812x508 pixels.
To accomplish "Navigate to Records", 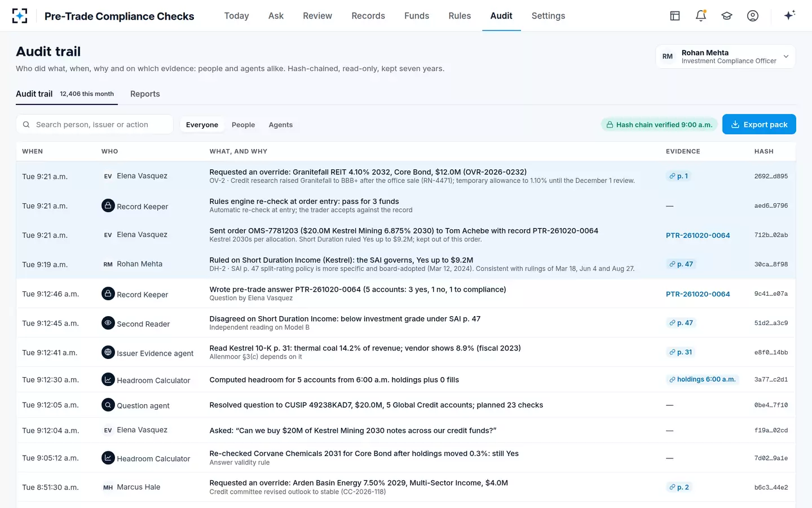I will click(368, 16).
